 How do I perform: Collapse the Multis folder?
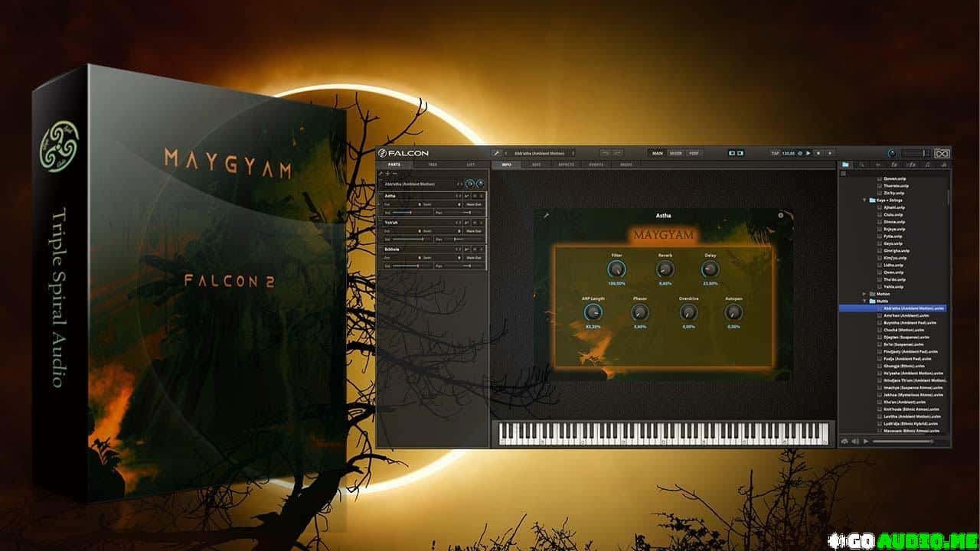point(864,301)
